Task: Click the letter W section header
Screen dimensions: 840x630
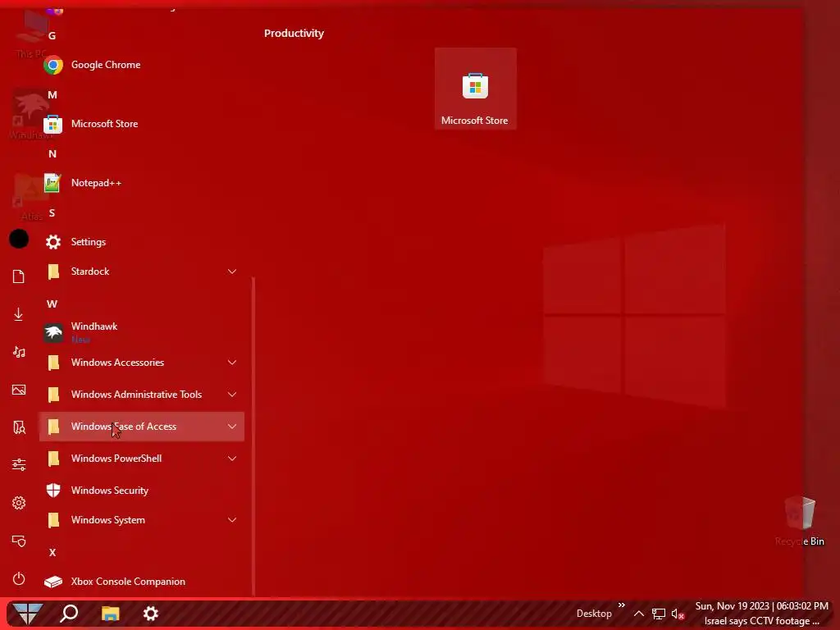Action: point(52,304)
